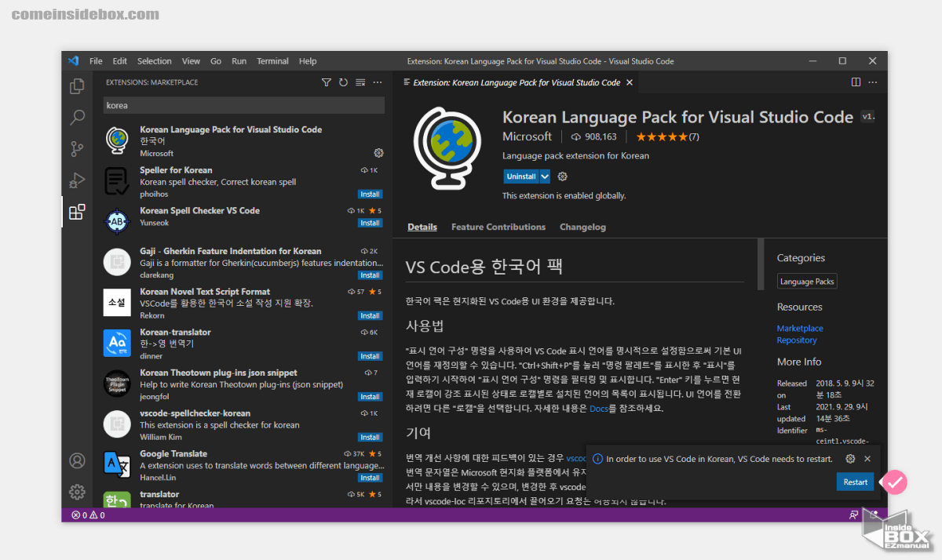Image resolution: width=942 pixels, height=560 pixels.
Task: Install the Korean-translator extension
Action: pos(370,356)
